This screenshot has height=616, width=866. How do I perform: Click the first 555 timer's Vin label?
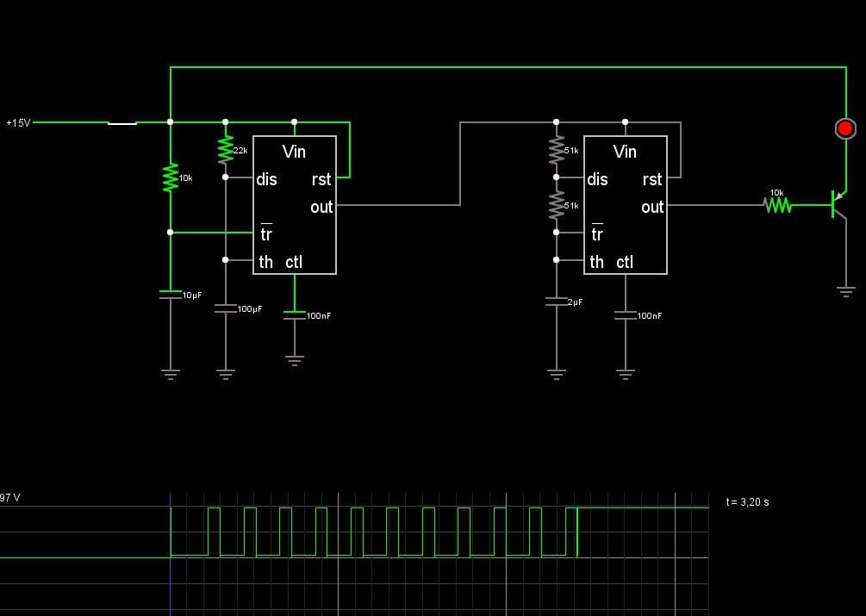294,152
